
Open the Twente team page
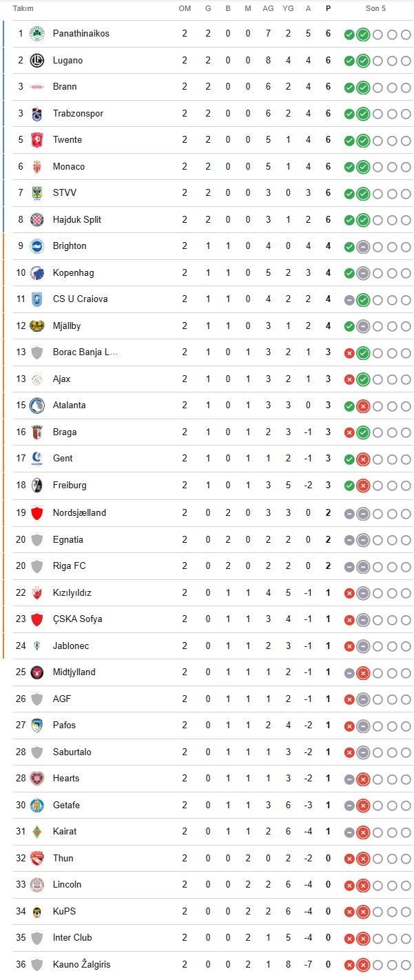point(68,140)
